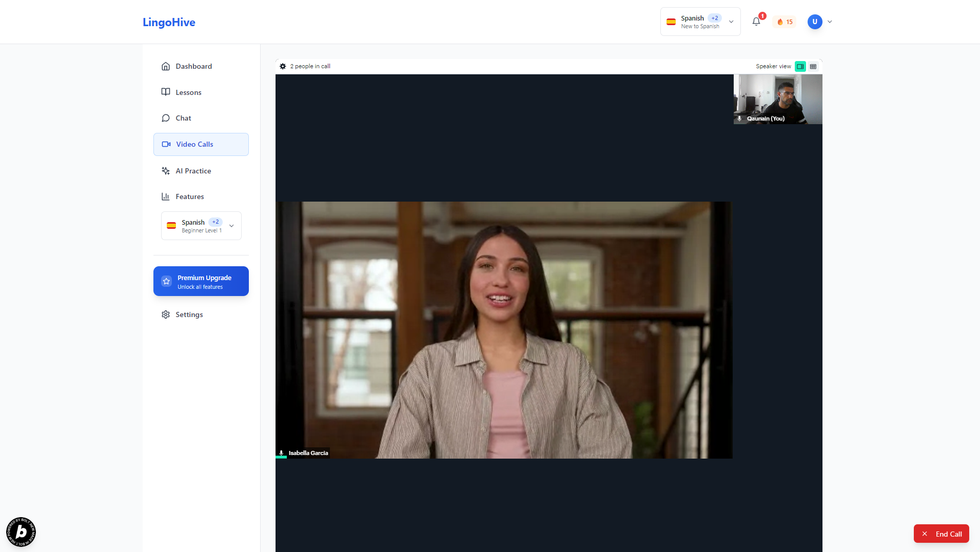Switch to Speaker view layout icon

800,66
